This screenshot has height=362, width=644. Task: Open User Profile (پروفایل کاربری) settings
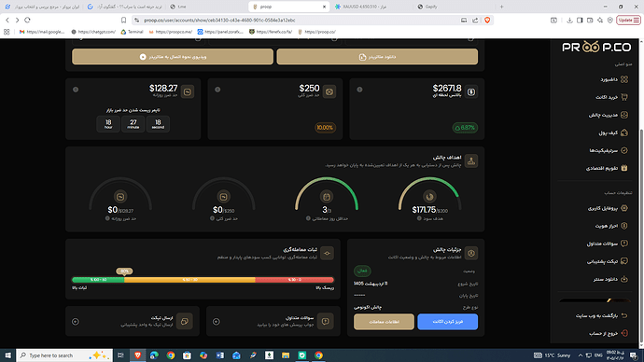[608, 208]
